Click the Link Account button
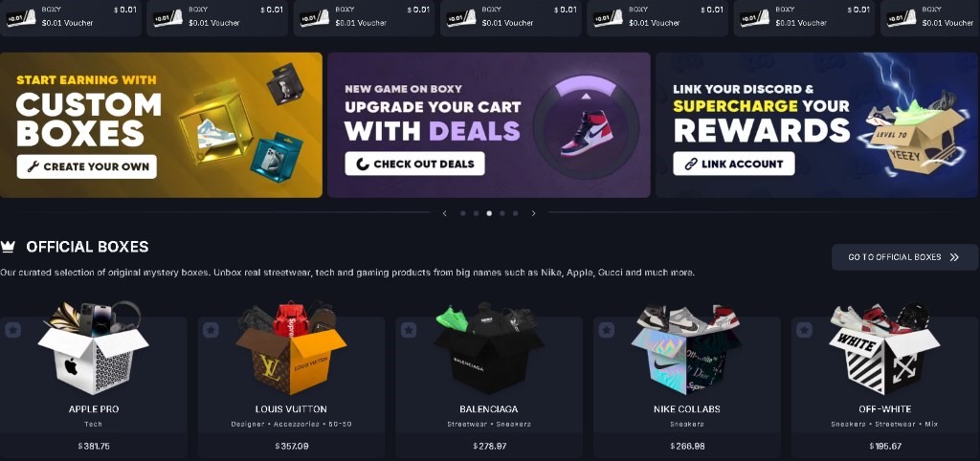This screenshot has width=980, height=461. (734, 164)
